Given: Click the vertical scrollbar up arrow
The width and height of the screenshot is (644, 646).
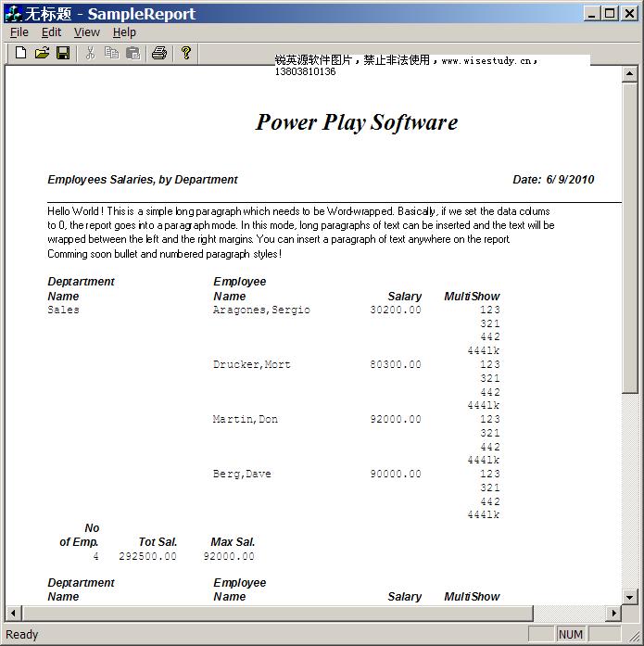Looking at the screenshot, I should (629, 74).
